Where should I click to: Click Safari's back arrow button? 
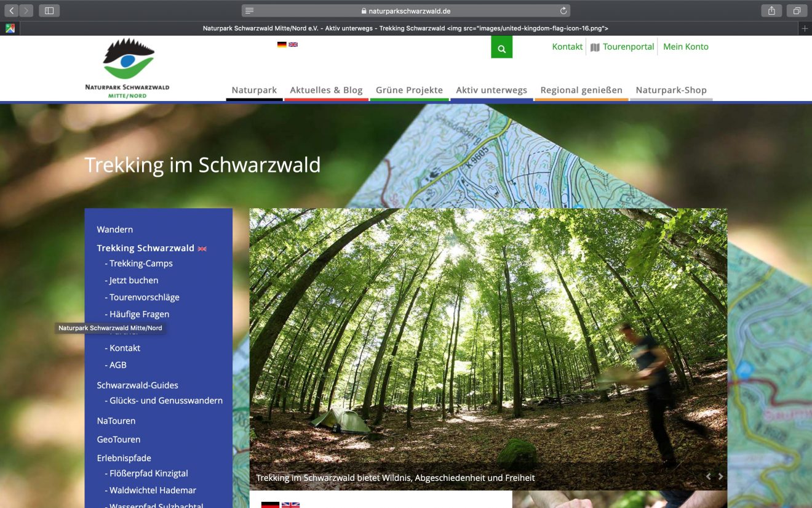coord(11,10)
